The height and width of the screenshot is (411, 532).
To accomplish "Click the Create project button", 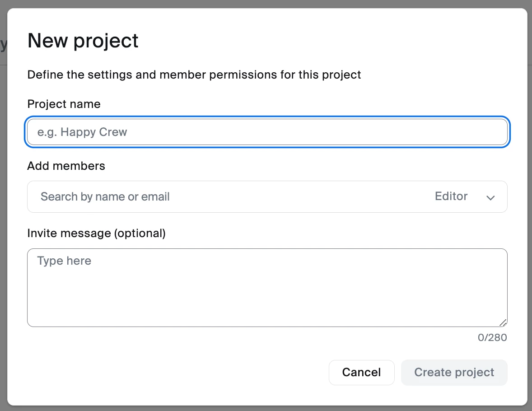I will click(x=454, y=372).
